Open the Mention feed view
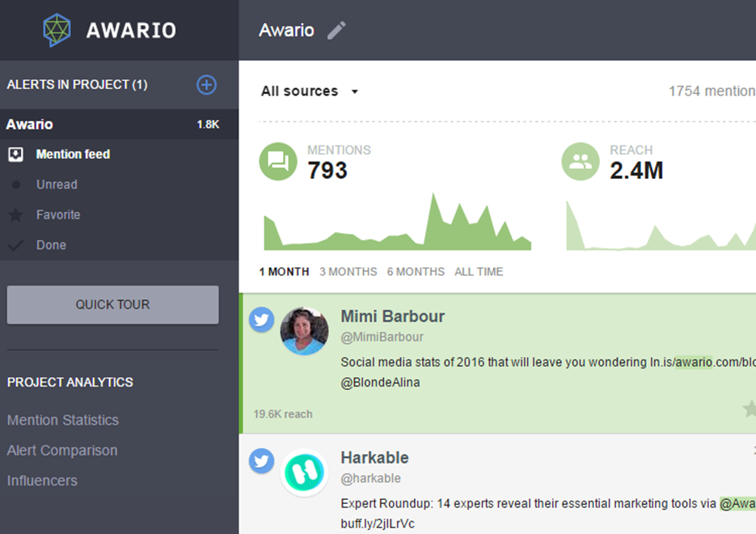 tap(73, 155)
